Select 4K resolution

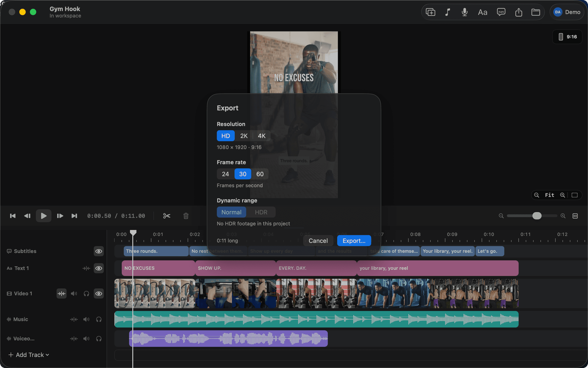pyautogui.click(x=262, y=136)
